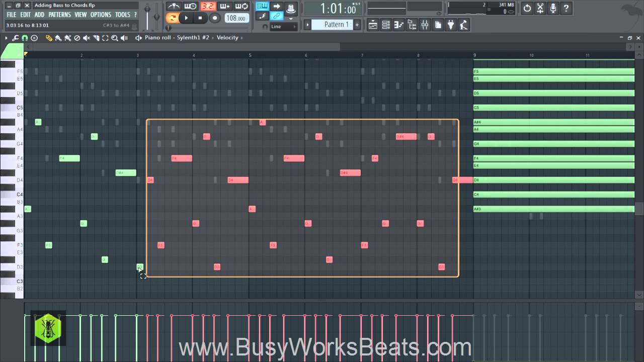
Task: Add a new pattern with plus button
Action: tap(357, 25)
